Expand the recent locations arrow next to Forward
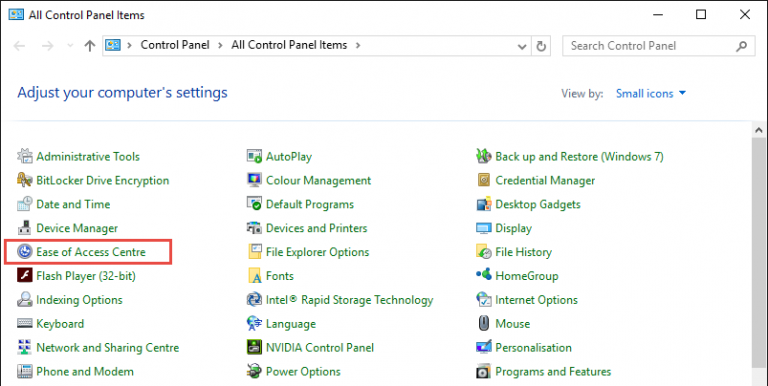This screenshot has width=768, height=386. 70,46
